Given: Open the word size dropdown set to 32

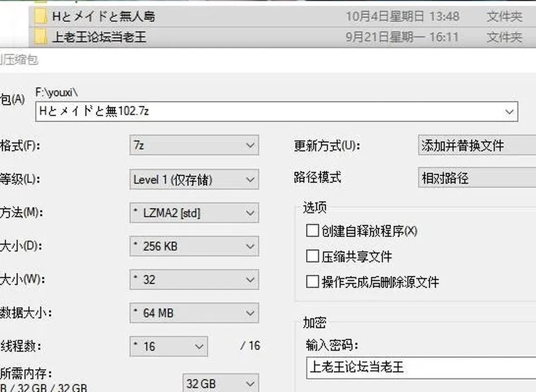Looking at the screenshot, I should coord(194,280).
